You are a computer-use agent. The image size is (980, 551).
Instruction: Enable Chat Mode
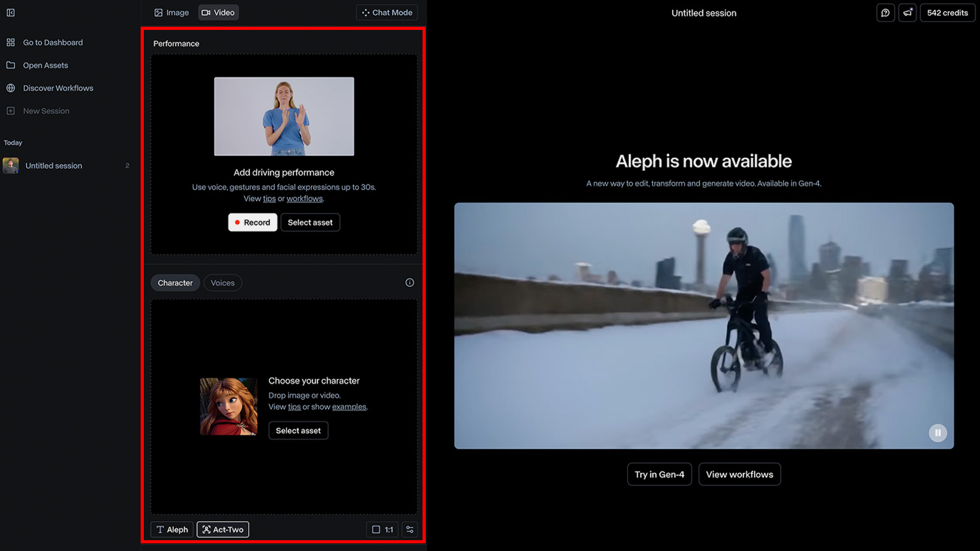[387, 13]
